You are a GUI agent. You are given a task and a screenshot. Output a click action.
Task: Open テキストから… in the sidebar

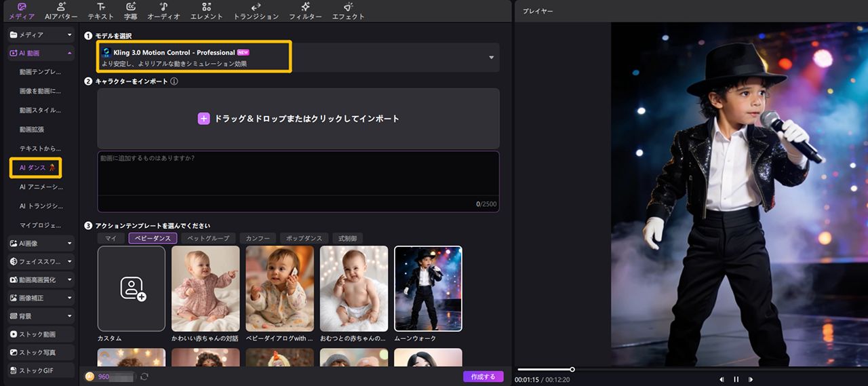[x=41, y=148]
